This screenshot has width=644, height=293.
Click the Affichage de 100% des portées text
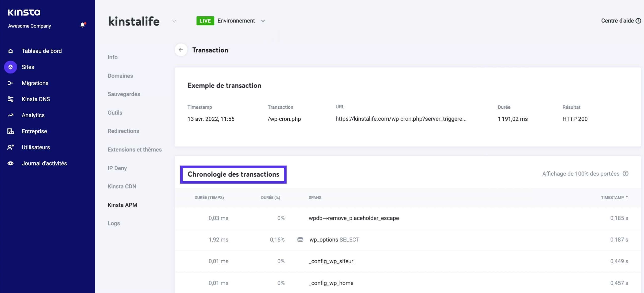pos(581,174)
